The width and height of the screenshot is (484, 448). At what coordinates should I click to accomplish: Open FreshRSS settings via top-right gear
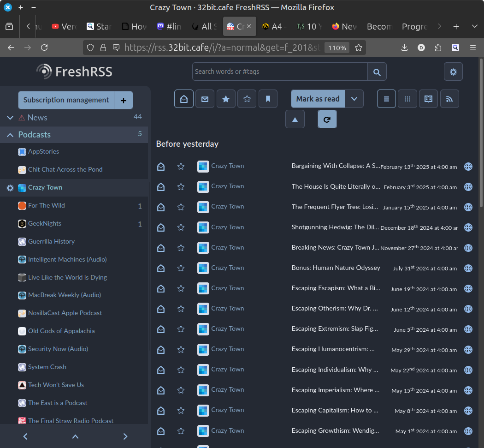click(x=453, y=72)
